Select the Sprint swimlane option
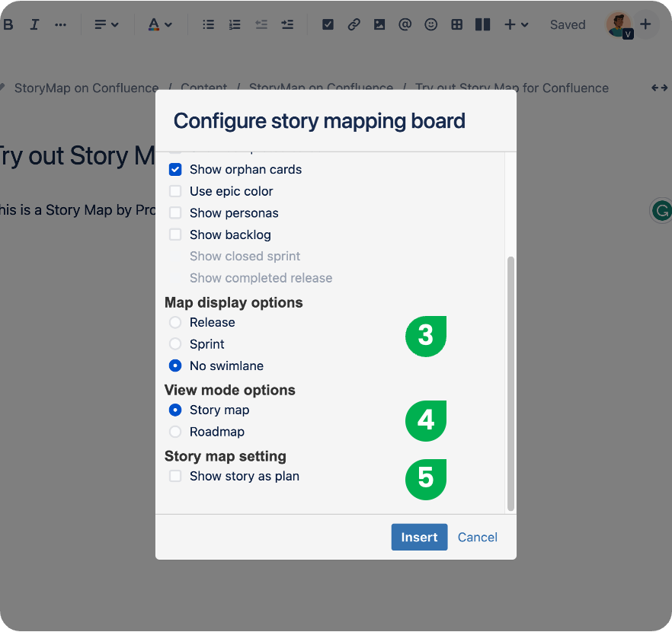Screen dimensions: 672x632 pyautogui.click(x=175, y=344)
